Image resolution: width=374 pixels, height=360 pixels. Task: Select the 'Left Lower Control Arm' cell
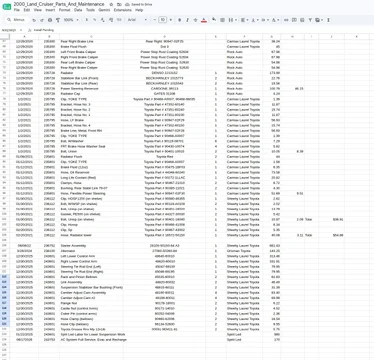[91, 256]
